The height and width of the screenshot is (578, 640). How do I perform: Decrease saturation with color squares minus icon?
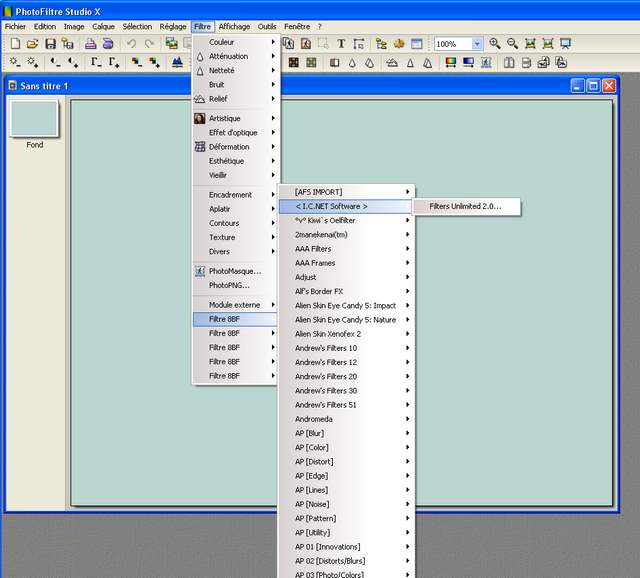coord(136,62)
